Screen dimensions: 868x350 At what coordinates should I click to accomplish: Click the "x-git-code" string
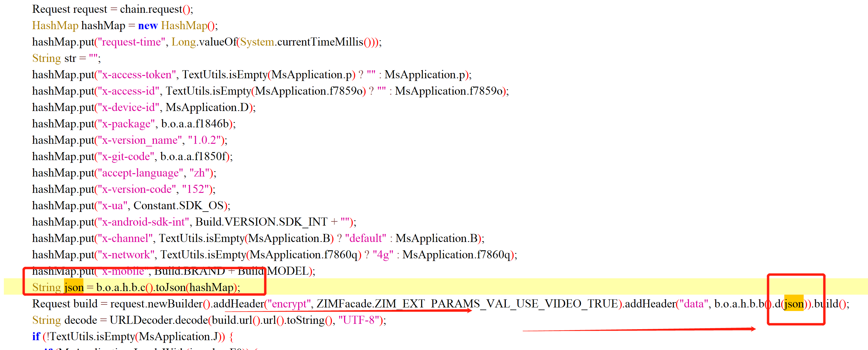pyautogui.click(x=126, y=157)
